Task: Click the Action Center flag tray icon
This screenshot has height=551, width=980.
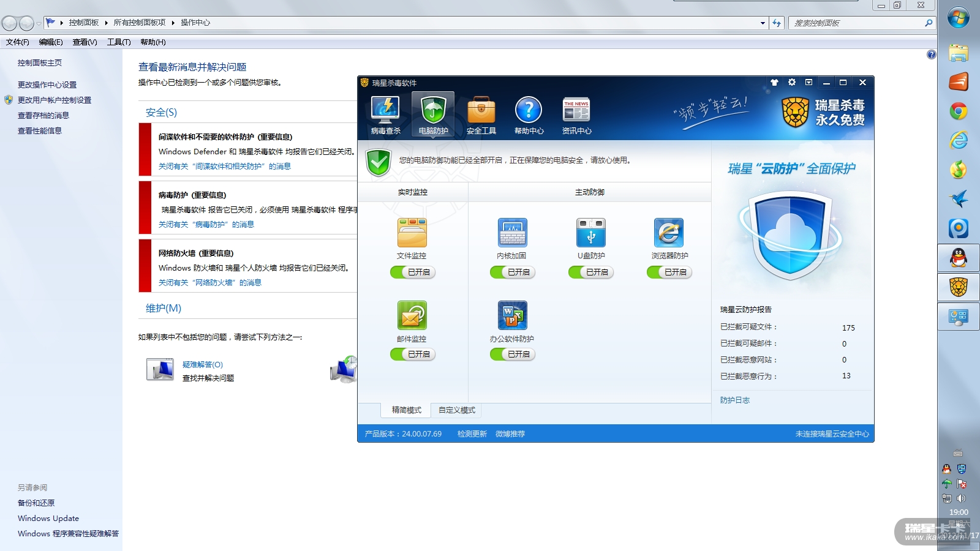Action: coord(962,484)
